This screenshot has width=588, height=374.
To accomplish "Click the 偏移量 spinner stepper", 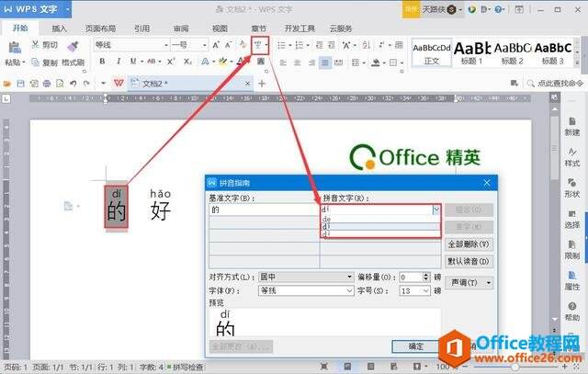I will coord(425,277).
